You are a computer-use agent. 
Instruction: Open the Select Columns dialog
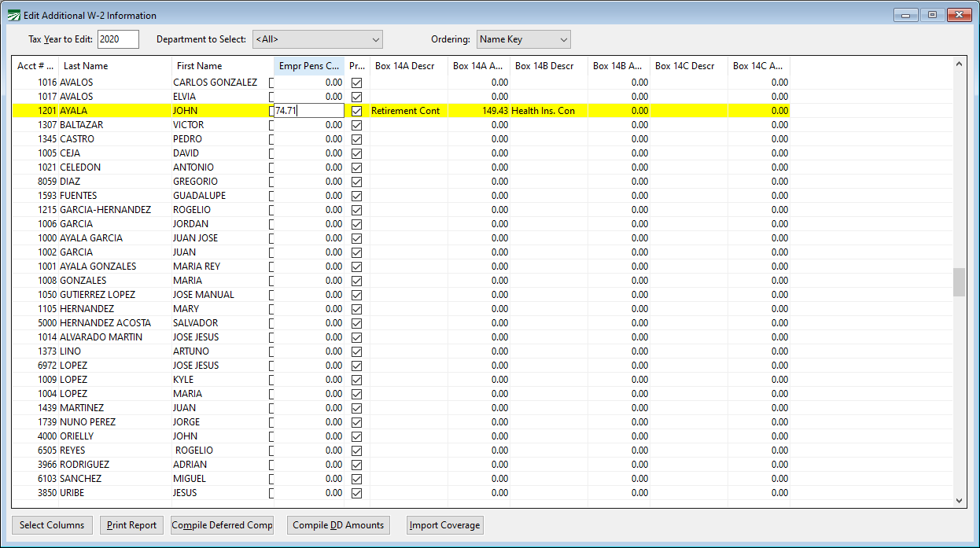(52, 525)
